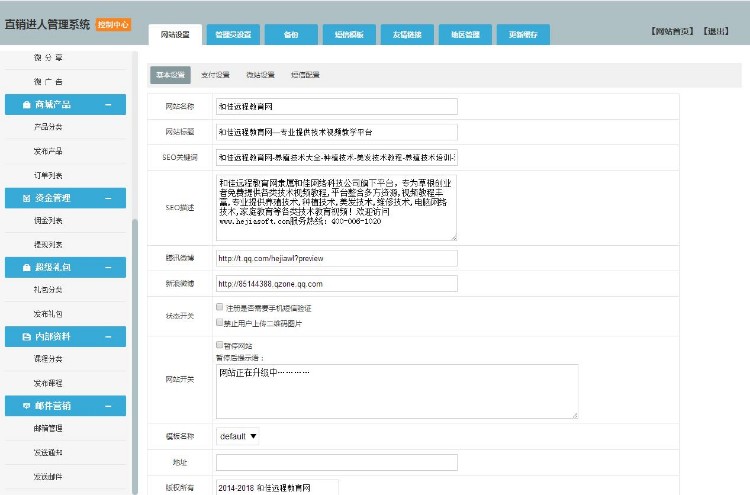Click the 版权所有 input field
The image size is (750, 495).
[x=277, y=487]
